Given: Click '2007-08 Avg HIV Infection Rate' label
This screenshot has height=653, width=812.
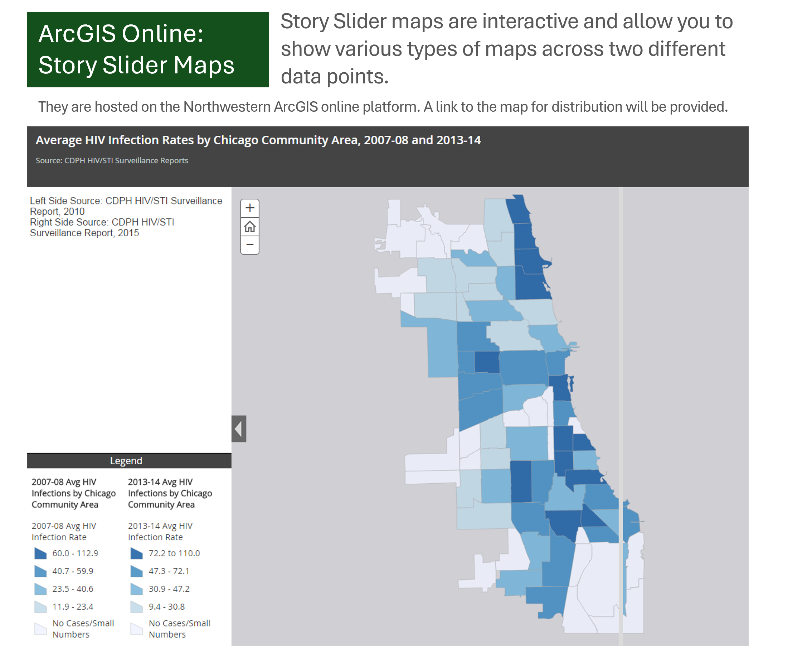Looking at the screenshot, I should tap(64, 531).
